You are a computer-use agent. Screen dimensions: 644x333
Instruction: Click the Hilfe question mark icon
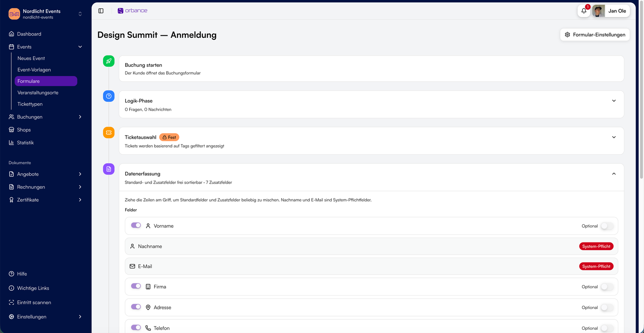[x=11, y=274]
